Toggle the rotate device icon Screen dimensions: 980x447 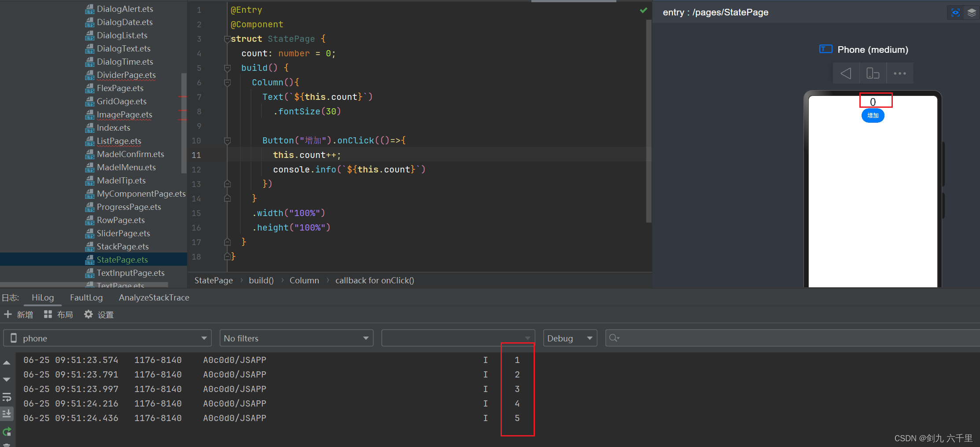pyautogui.click(x=873, y=73)
